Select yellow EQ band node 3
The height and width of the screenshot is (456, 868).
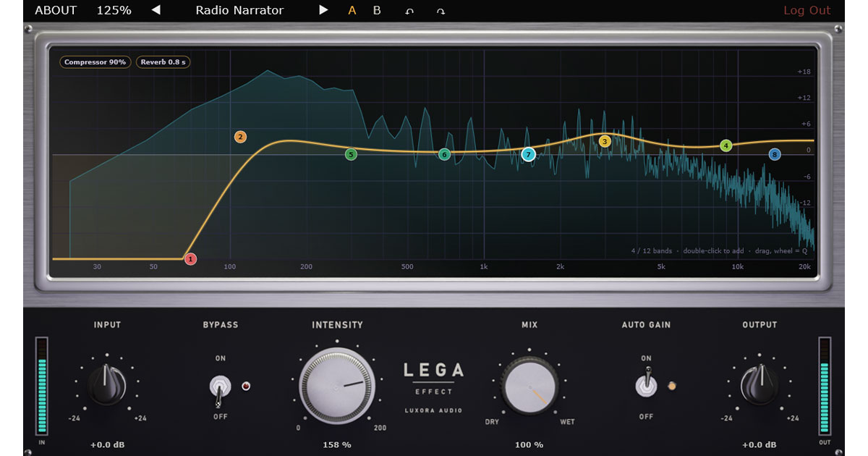click(605, 142)
